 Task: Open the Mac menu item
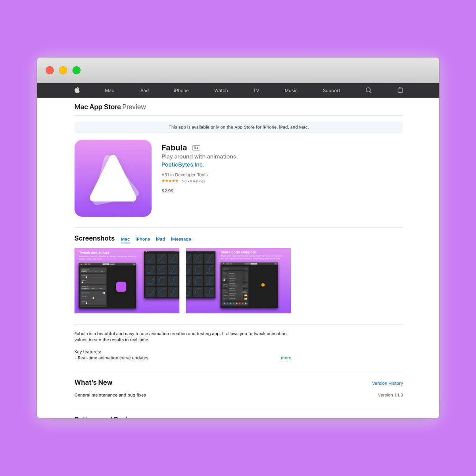(109, 90)
